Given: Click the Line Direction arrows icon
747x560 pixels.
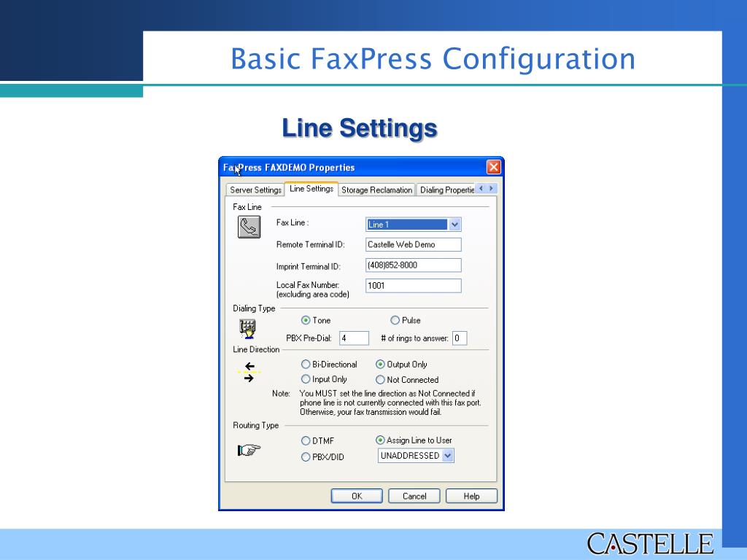Looking at the screenshot, I should 249,373.
